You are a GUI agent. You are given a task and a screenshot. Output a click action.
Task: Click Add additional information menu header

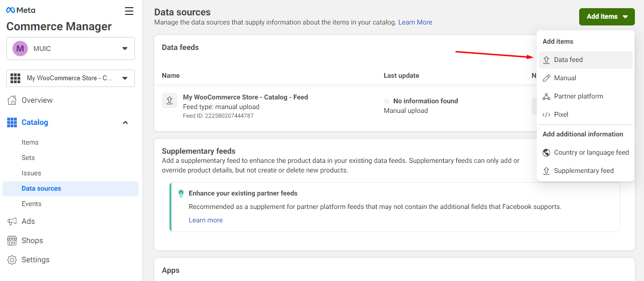click(x=583, y=134)
